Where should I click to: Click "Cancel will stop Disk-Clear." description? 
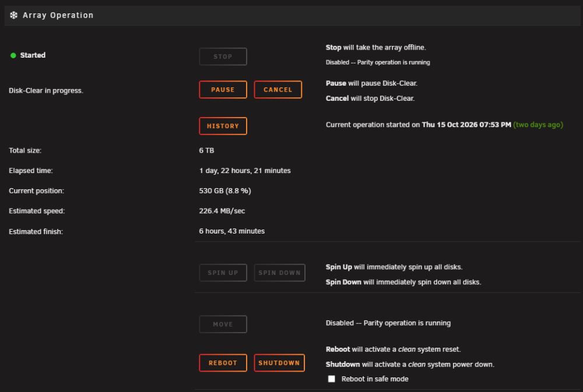pos(370,98)
